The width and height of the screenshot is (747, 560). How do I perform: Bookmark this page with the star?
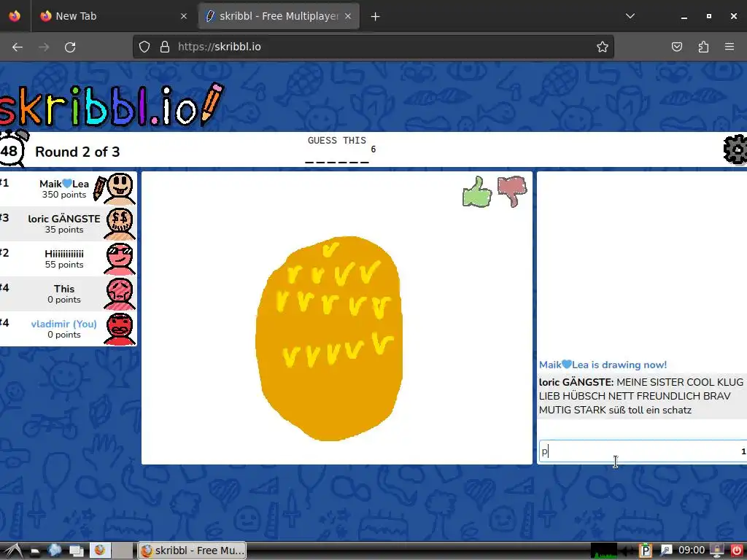click(x=602, y=47)
